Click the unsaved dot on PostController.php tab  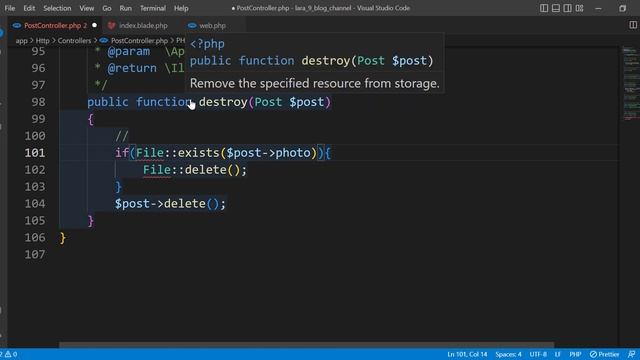(95, 25)
